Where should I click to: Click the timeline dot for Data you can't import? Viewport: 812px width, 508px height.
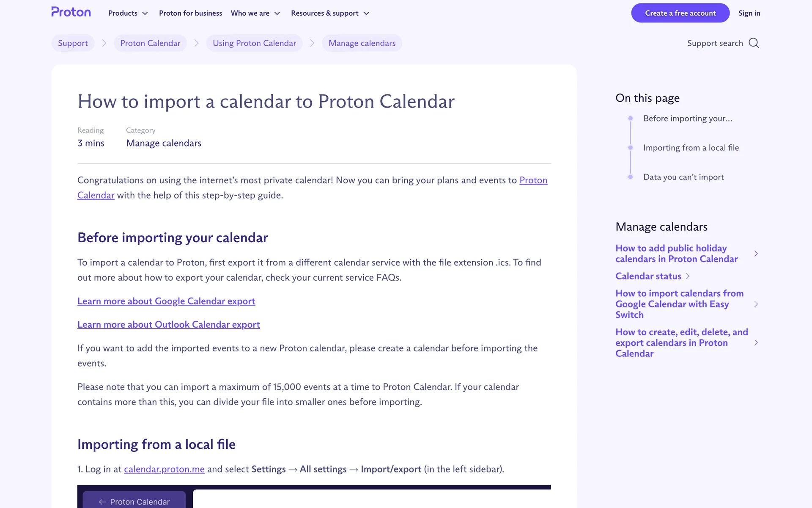pyautogui.click(x=631, y=177)
